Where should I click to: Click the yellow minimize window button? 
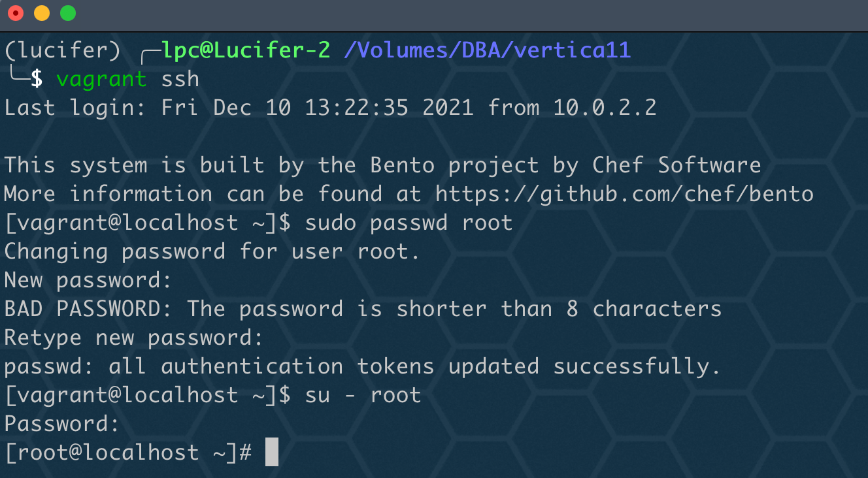pyautogui.click(x=41, y=13)
